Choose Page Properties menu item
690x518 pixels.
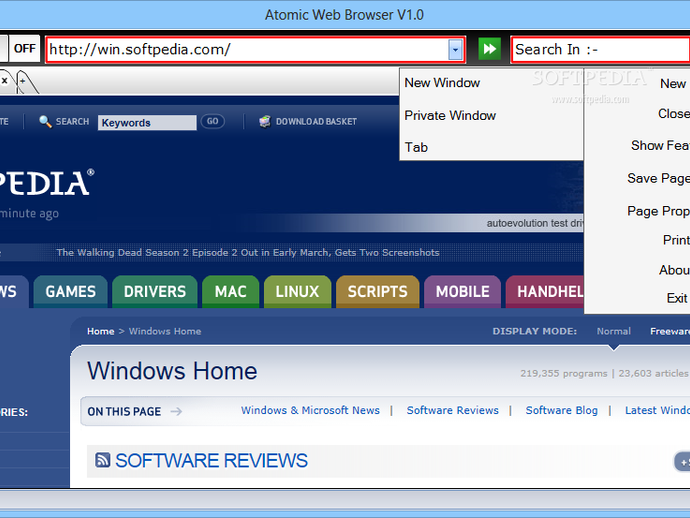coord(658,211)
